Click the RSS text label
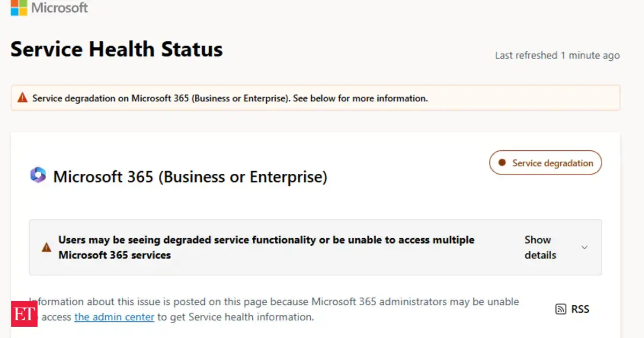 pyautogui.click(x=580, y=309)
